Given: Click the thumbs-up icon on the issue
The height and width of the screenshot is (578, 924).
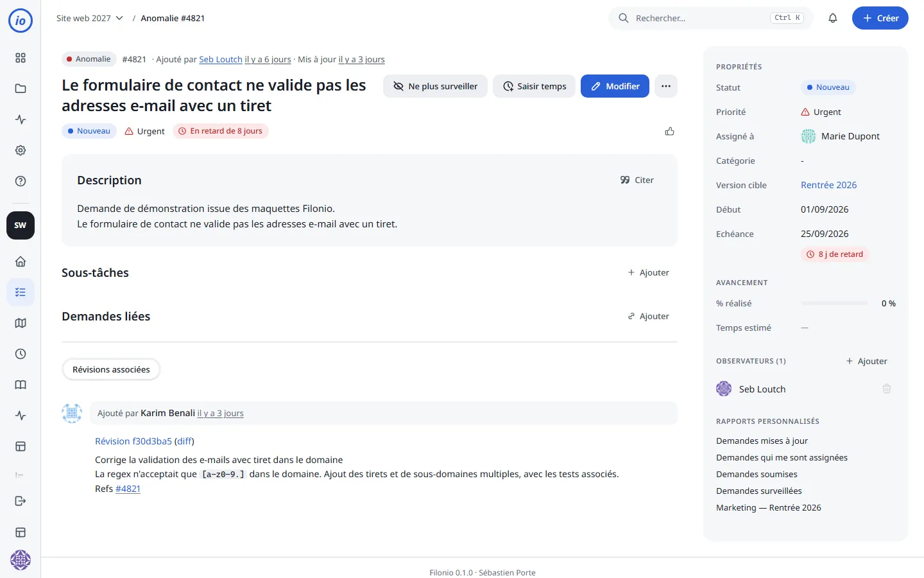Looking at the screenshot, I should [x=670, y=131].
